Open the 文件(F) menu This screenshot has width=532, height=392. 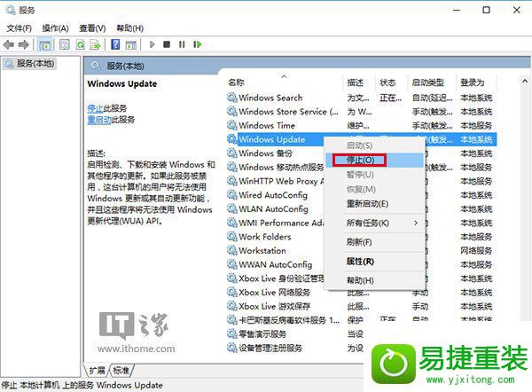[x=19, y=28]
